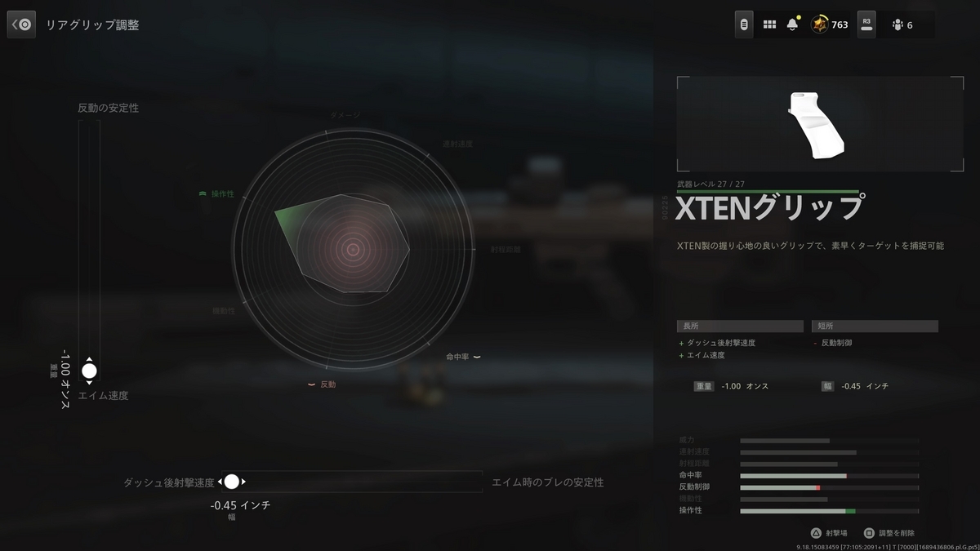Viewport: 980px width, 551px height.
Task: Click the vertical -1.00 オンス value
Action: 65,380
